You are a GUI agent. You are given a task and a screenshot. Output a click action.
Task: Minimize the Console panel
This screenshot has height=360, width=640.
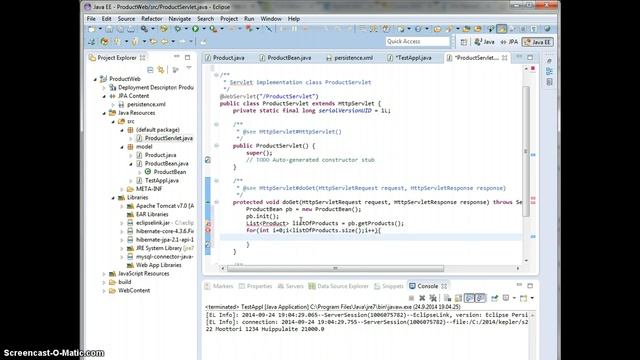tap(519, 284)
